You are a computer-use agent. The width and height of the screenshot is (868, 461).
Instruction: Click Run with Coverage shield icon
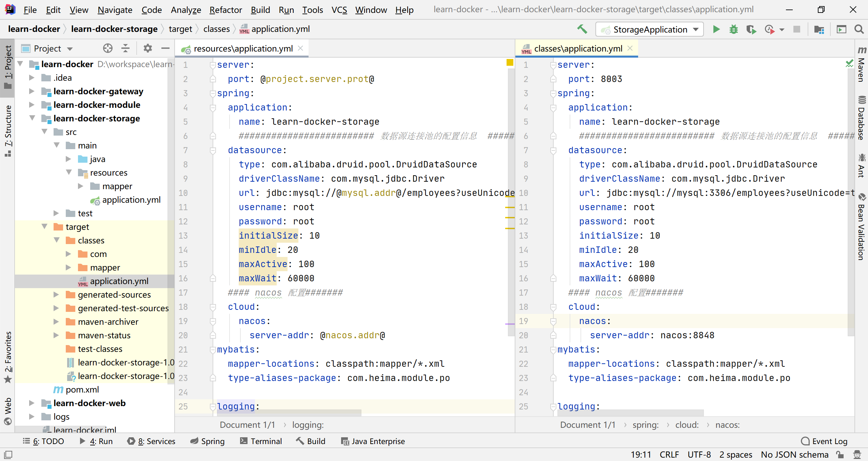pos(751,29)
